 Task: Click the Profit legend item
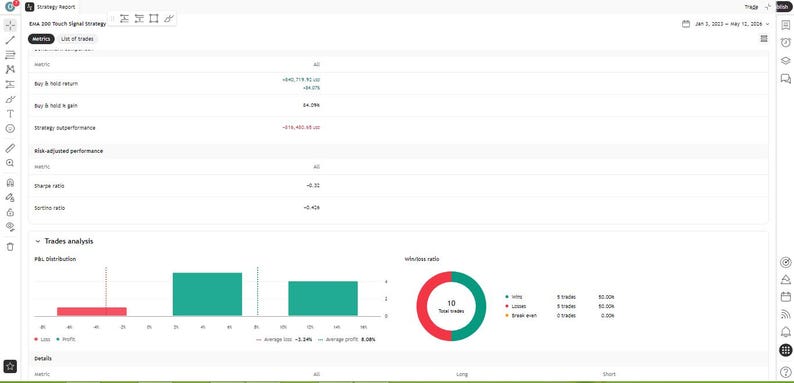pyautogui.click(x=66, y=339)
